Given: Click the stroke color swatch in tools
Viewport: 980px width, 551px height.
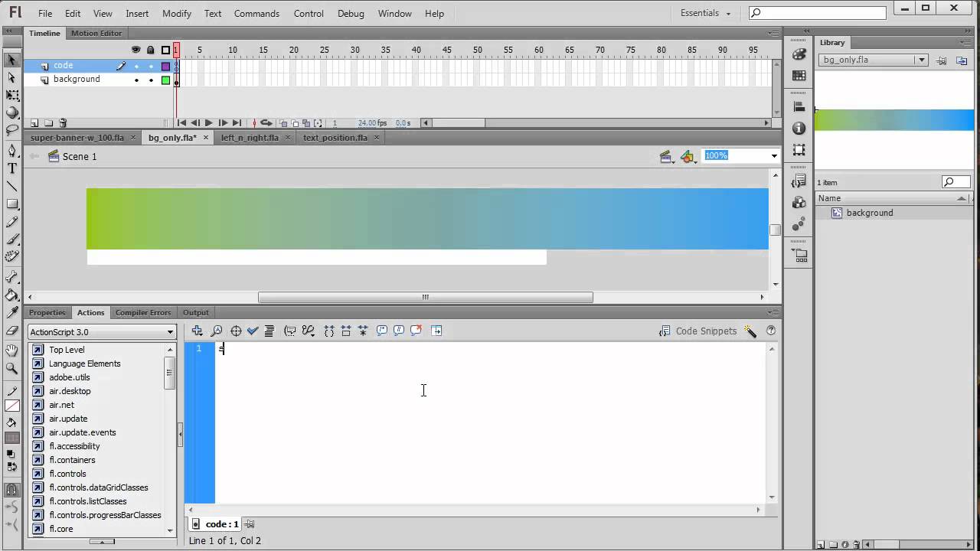Looking at the screenshot, I should coord(12,406).
